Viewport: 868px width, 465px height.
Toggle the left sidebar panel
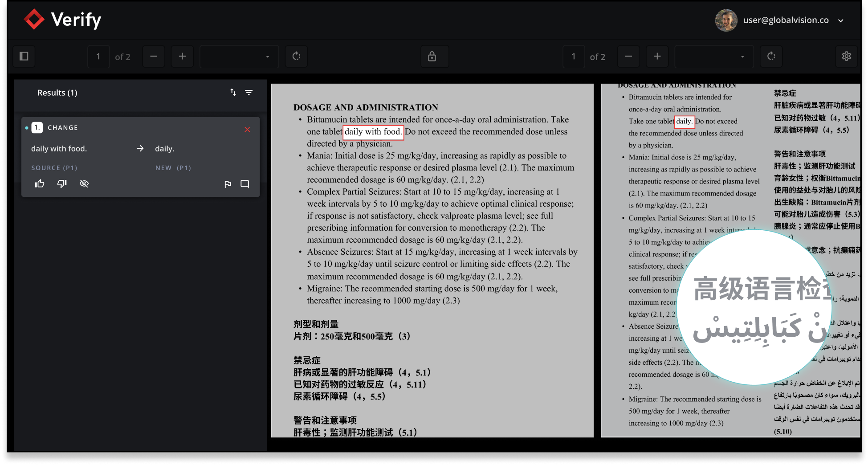click(x=24, y=56)
